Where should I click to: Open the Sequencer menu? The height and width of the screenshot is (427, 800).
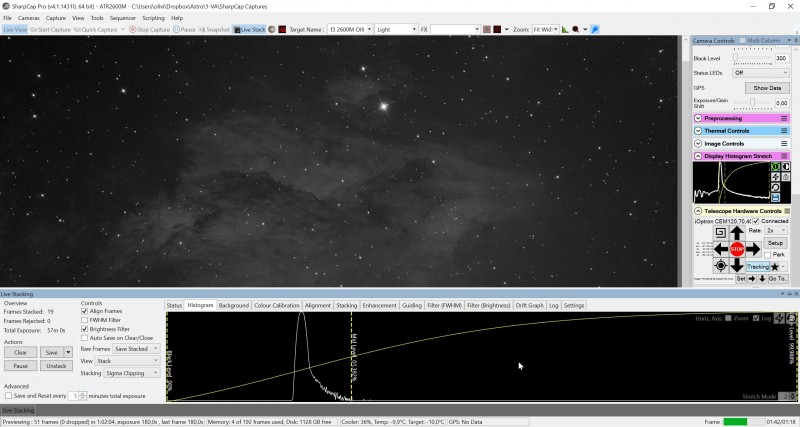pos(123,18)
